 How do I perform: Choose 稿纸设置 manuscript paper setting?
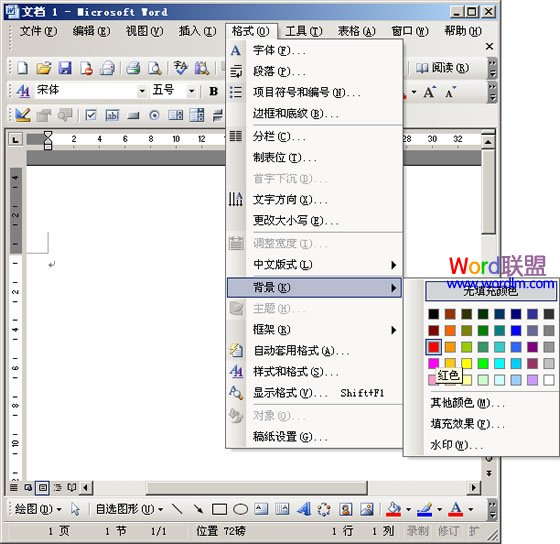click(x=314, y=436)
